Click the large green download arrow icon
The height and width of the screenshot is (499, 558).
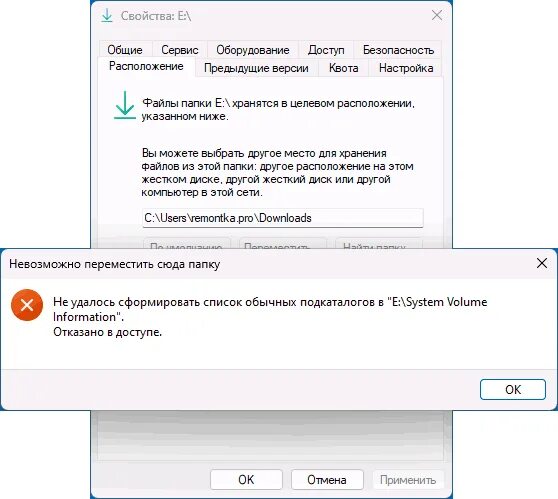(125, 105)
